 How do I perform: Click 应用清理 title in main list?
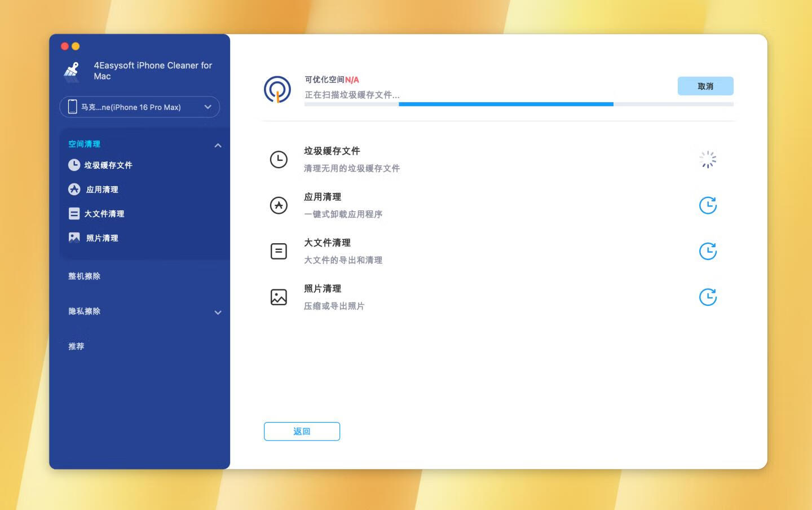tap(323, 197)
